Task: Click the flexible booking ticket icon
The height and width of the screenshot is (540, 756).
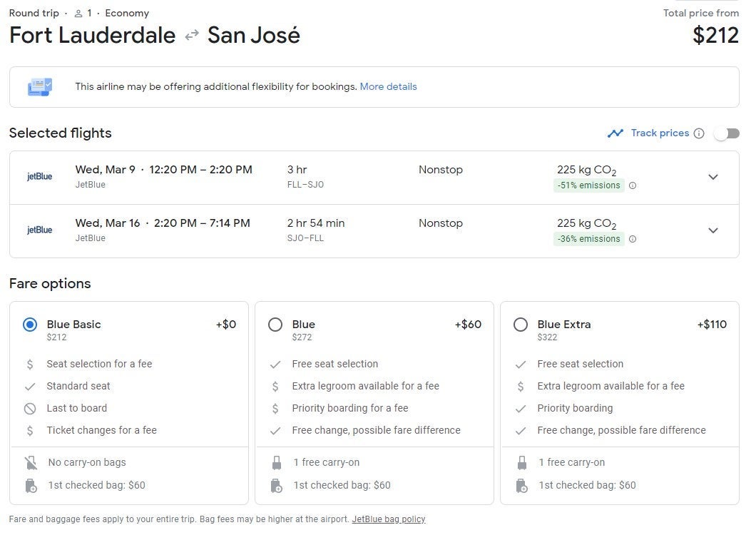Action: (x=39, y=87)
